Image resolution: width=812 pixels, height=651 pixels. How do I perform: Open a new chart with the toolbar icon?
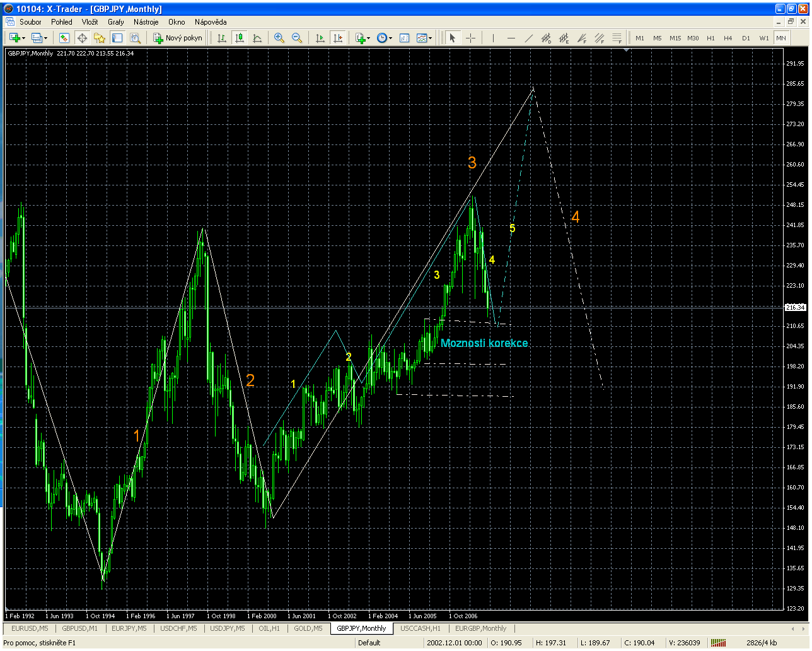[x=14, y=38]
